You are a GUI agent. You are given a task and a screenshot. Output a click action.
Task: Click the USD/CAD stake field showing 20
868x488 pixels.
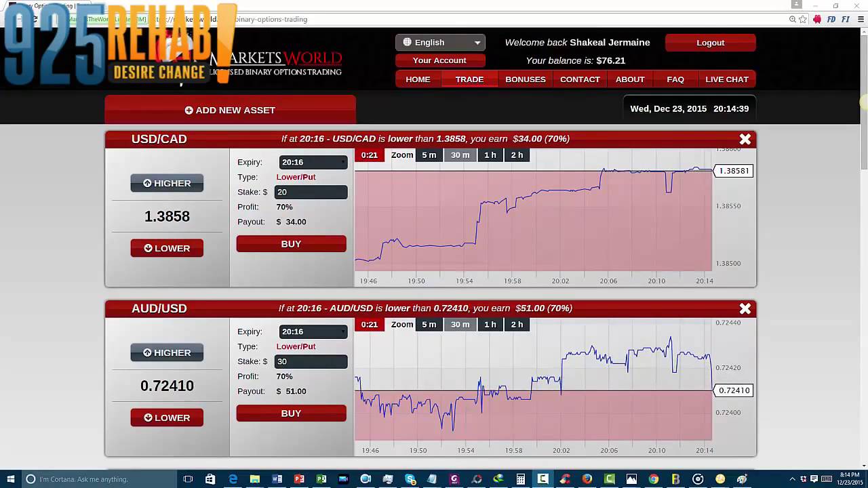click(311, 192)
